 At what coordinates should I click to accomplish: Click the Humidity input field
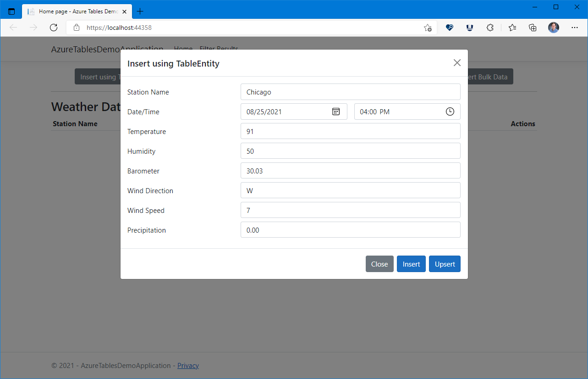click(350, 151)
